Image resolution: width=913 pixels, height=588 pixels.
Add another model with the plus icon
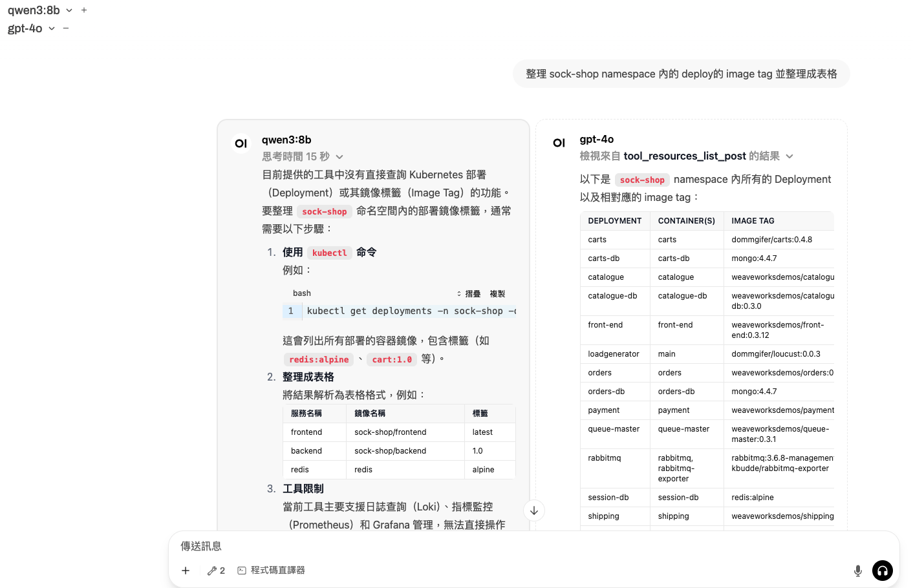click(x=84, y=10)
